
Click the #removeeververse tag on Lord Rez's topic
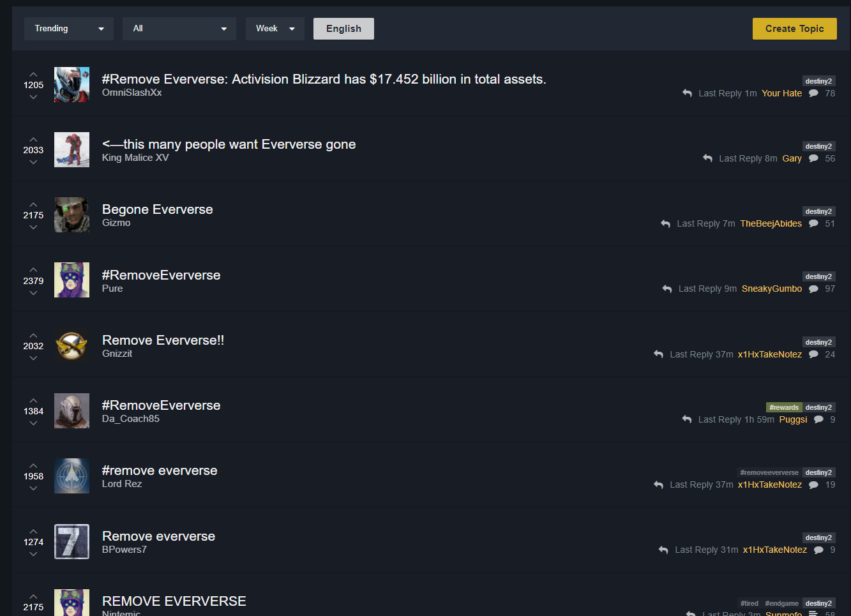click(769, 472)
